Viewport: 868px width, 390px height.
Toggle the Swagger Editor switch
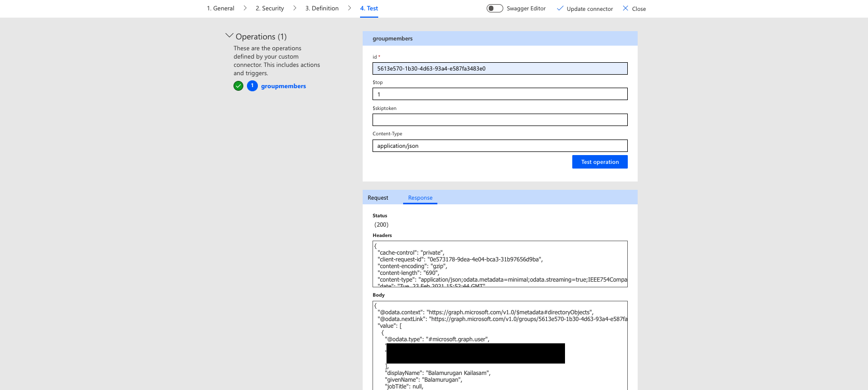pyautogui.click(x=495, y=8)
